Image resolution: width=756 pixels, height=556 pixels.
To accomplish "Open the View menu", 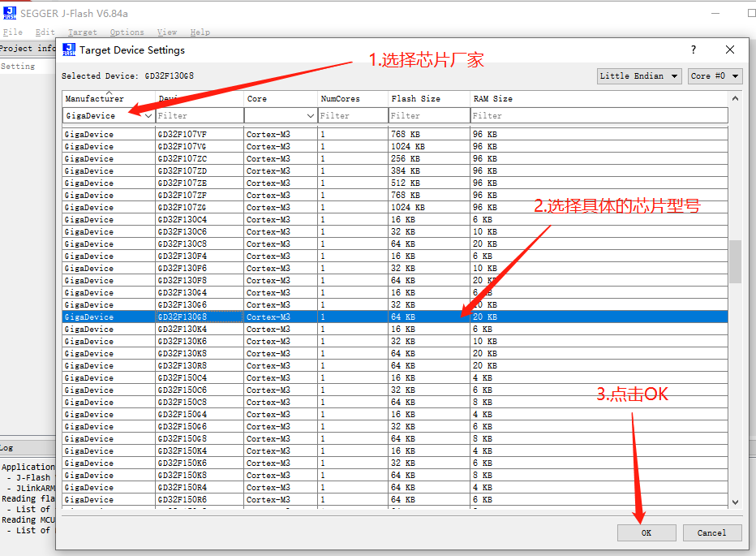I will coord(167,32).
